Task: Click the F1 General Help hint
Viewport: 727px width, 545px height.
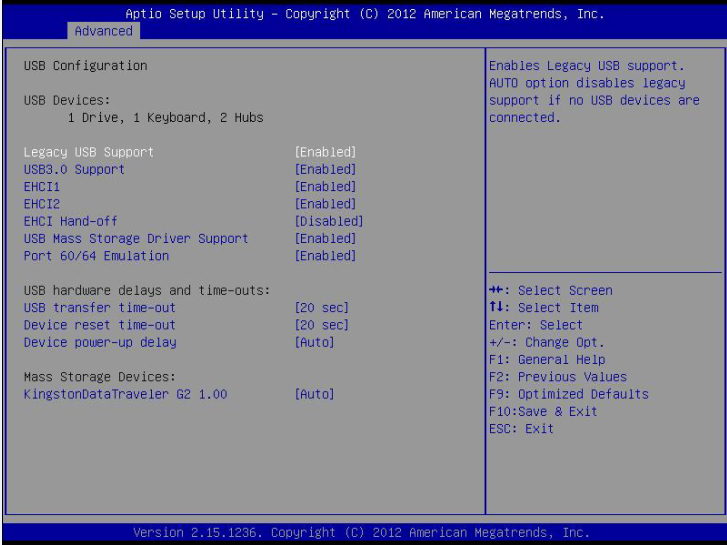Action: 547,359
